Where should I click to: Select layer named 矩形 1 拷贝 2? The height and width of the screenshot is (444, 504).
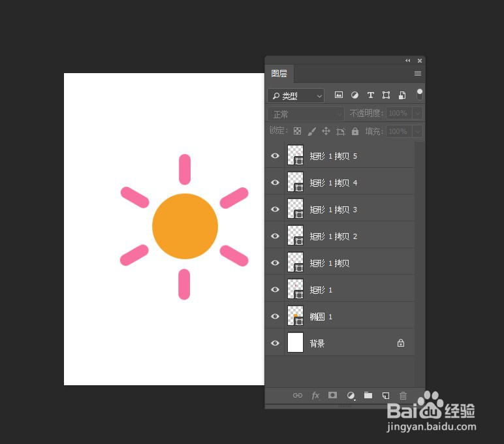point(334,236)
